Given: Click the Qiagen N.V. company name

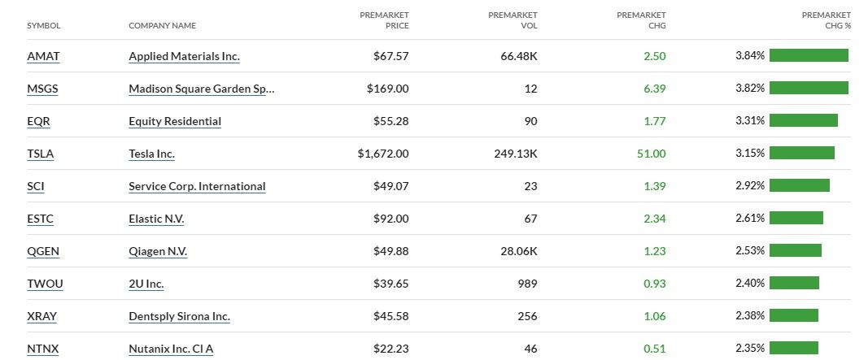Looking at the screenshot, I should coord(158,251).
